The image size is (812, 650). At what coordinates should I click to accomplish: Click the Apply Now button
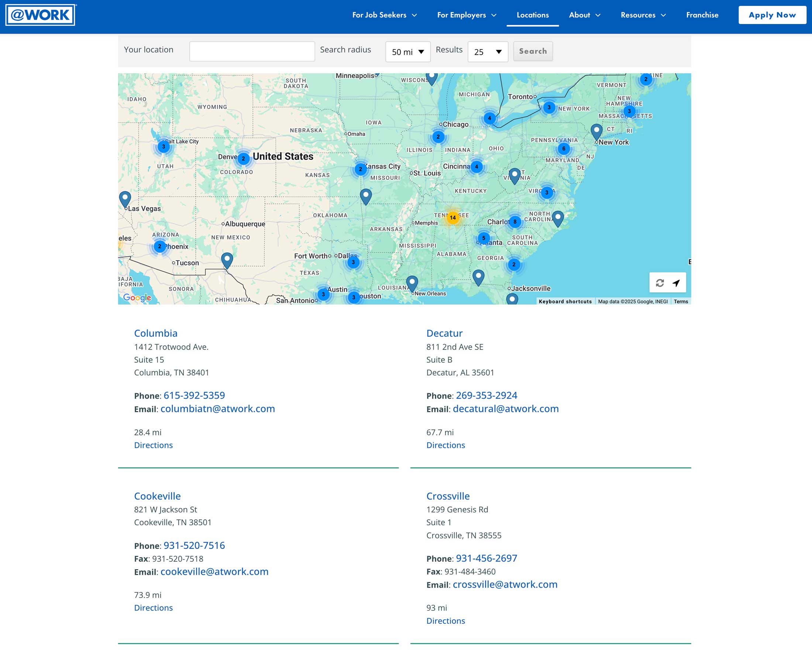(x=772, y=15)
